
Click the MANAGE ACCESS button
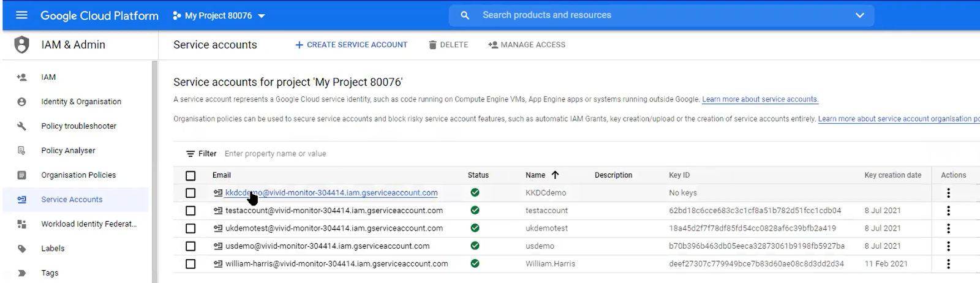point(527,45)
